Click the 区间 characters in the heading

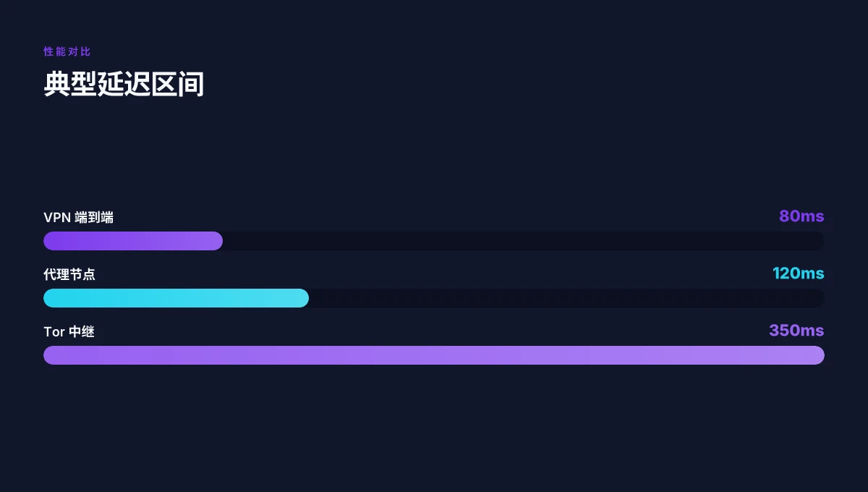[178, 85]
